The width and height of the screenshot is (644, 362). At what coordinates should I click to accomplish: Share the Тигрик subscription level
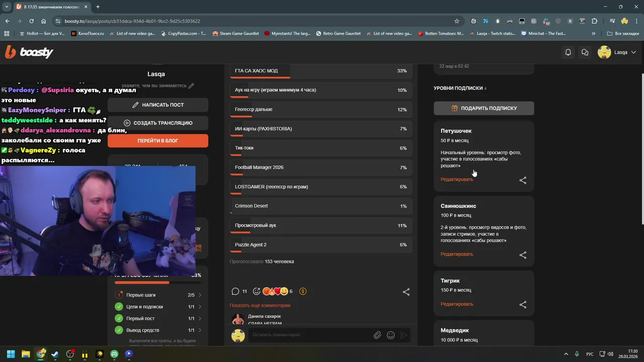(x=523, y=305)
